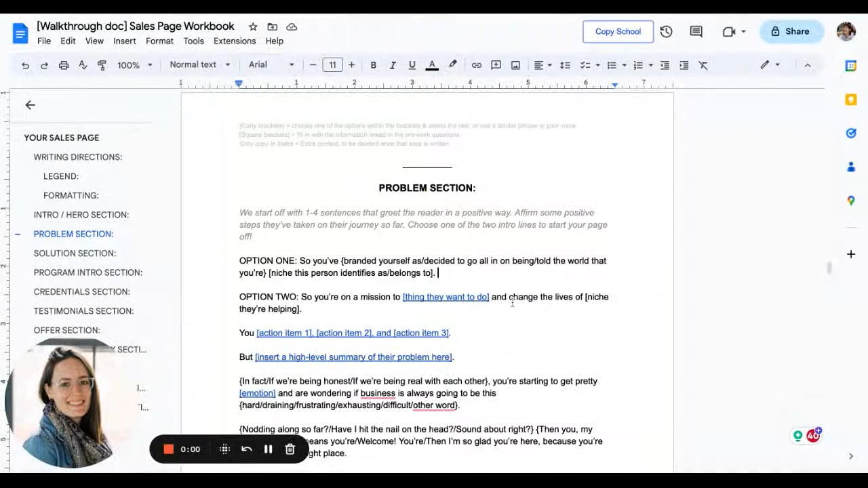Select the Paint format tool
The width and height of the screenshot is (868, 488).
point(102,65)
